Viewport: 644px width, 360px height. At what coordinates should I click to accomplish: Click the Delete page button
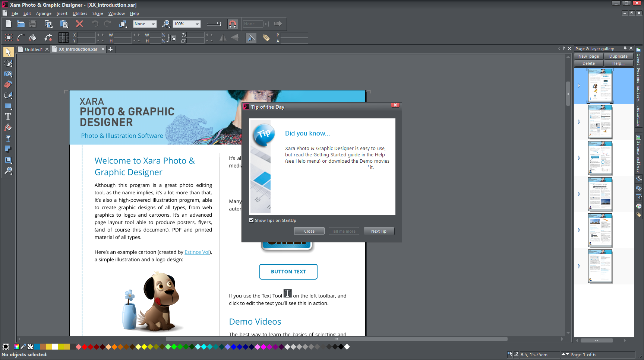coord(588,63)
